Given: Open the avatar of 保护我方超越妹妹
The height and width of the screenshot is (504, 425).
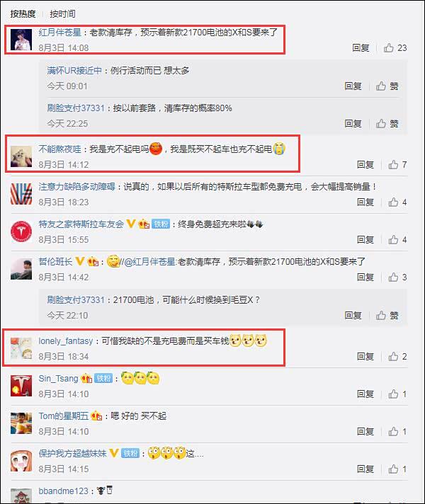Looking at the screenshot, I should [21, 461].
